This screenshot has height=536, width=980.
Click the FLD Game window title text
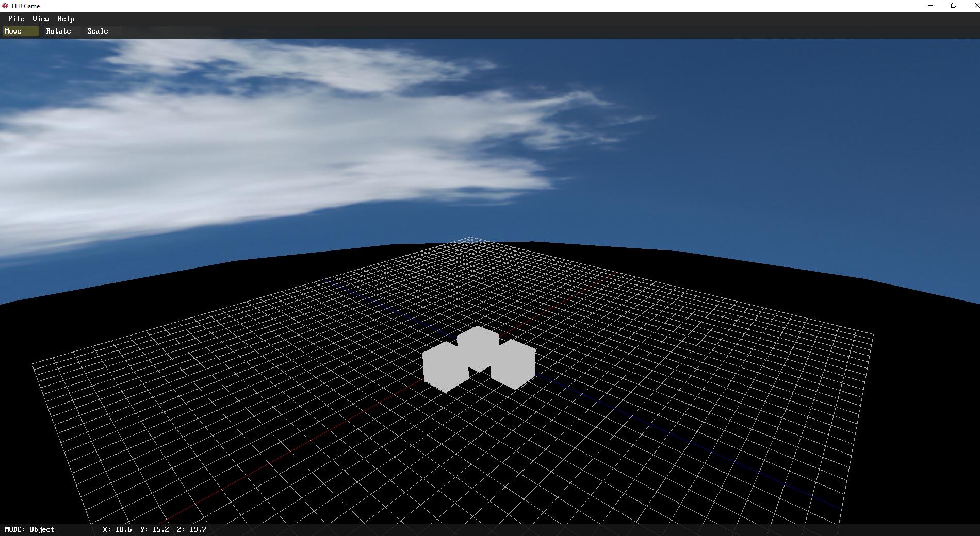click(26, 6)
